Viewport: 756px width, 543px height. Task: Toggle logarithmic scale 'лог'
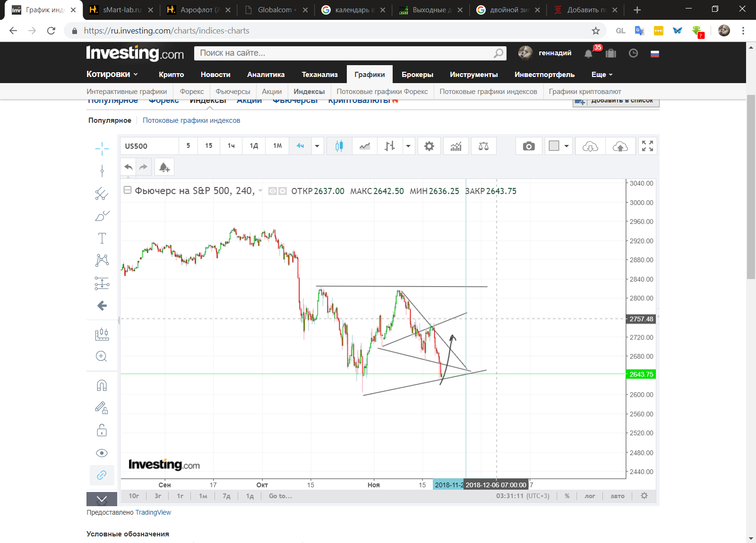[x=590, y=496]
